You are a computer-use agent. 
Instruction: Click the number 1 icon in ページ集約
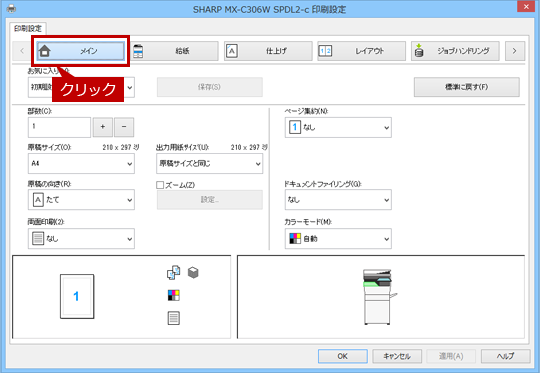point(295,127)
